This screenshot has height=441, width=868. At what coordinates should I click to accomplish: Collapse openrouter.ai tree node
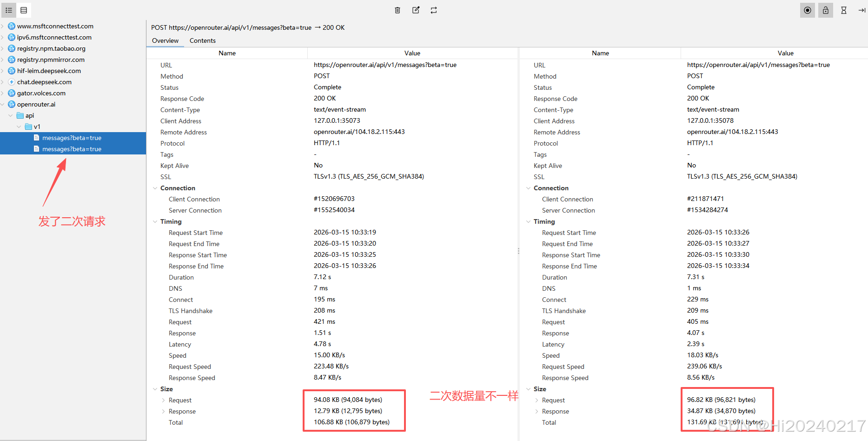2,104
